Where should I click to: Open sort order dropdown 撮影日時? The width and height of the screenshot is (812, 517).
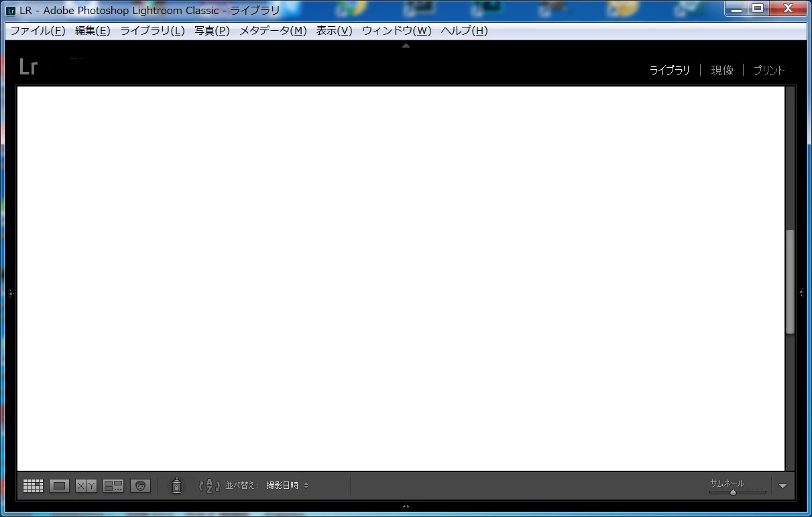(x=288, y=485)
